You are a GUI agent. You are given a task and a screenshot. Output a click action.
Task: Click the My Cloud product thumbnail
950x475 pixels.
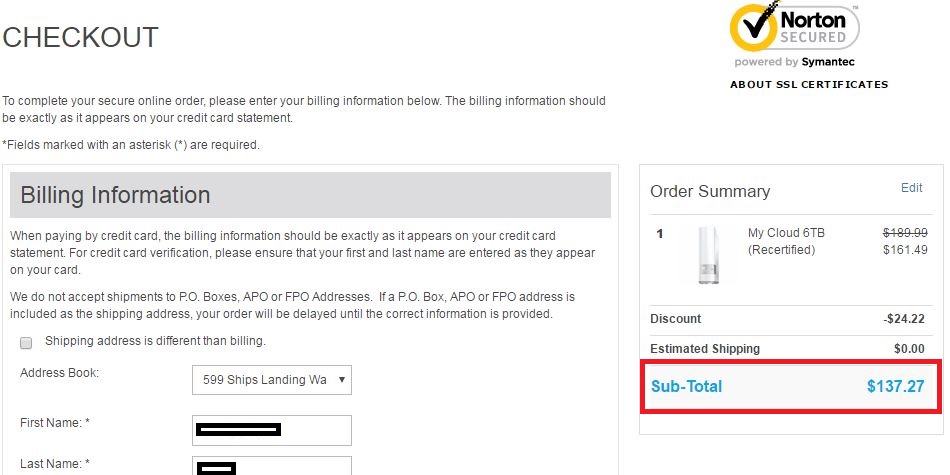[x=705, y=253]
